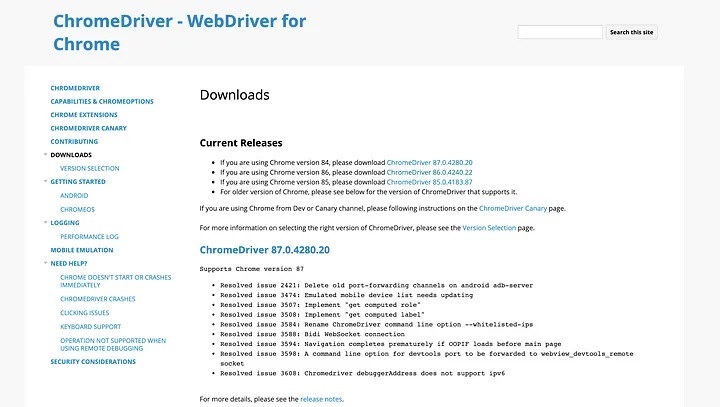Image resolution: width=720 pixels, height=407 pixels.
Task: Open ChromeDriver 87.0.4280.20 link in releases list
Action: [x=429, y=163]
